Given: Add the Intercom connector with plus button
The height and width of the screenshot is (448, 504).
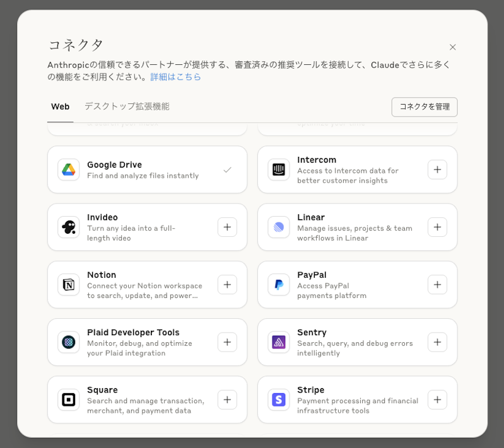Looking at the screenshot, I should [437, 169].
